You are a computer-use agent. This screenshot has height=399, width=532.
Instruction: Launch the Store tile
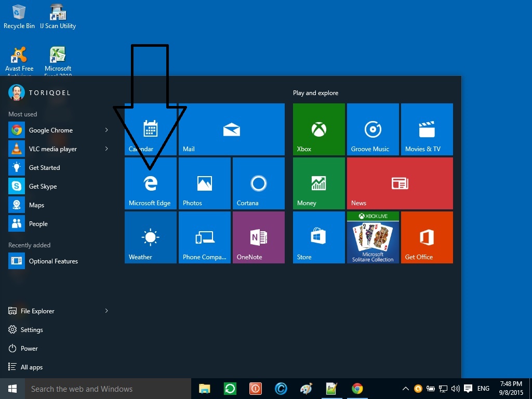[319, 237]
